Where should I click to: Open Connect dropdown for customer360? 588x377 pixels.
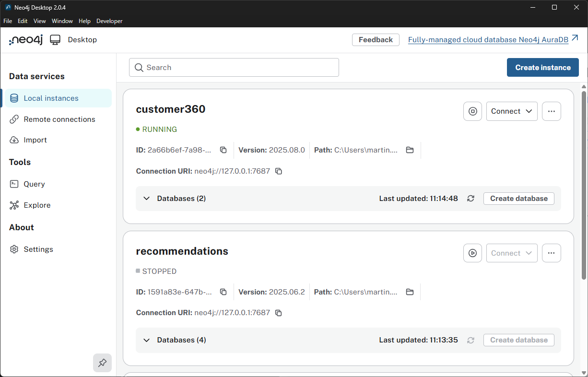[512, 111]
